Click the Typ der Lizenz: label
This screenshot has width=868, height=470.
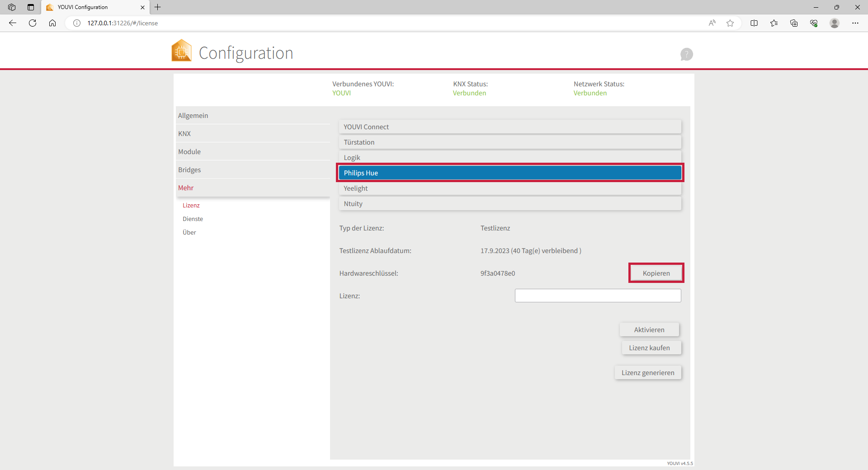[362, 228]
